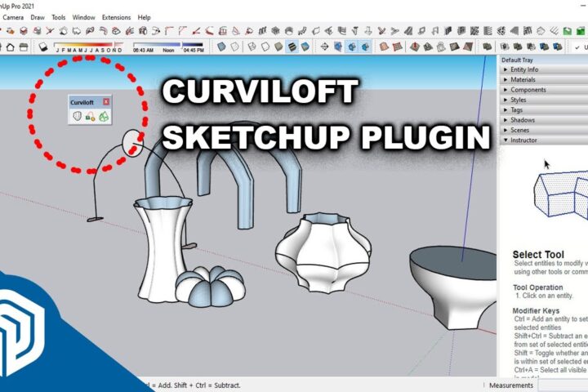Click the Default Tray title bar

[x=544, y=60]
